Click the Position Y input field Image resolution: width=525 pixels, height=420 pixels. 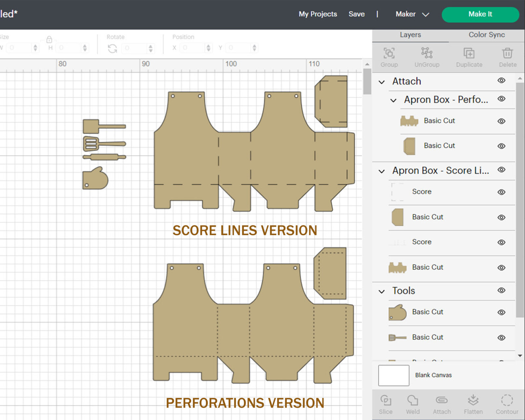(x=239, y=48)
